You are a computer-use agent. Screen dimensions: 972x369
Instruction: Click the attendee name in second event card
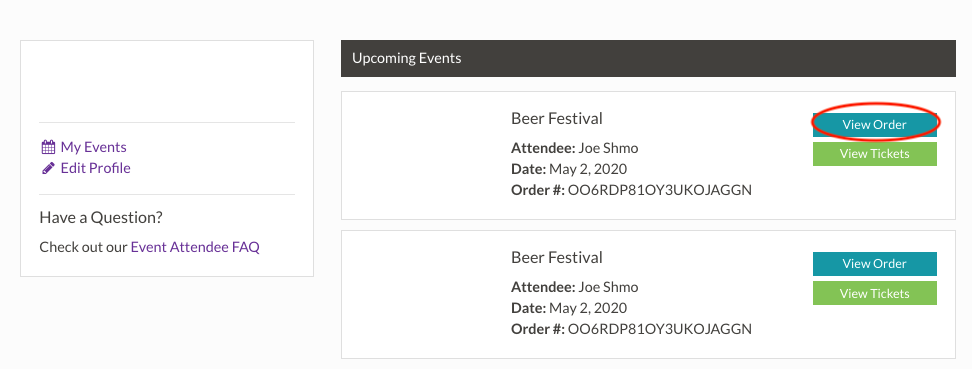point(608,287)
